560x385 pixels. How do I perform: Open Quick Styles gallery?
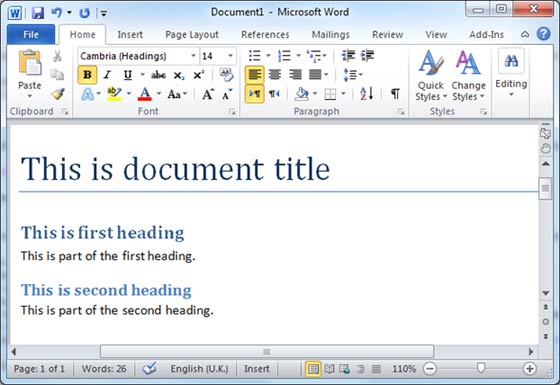[x=431, y=76]
